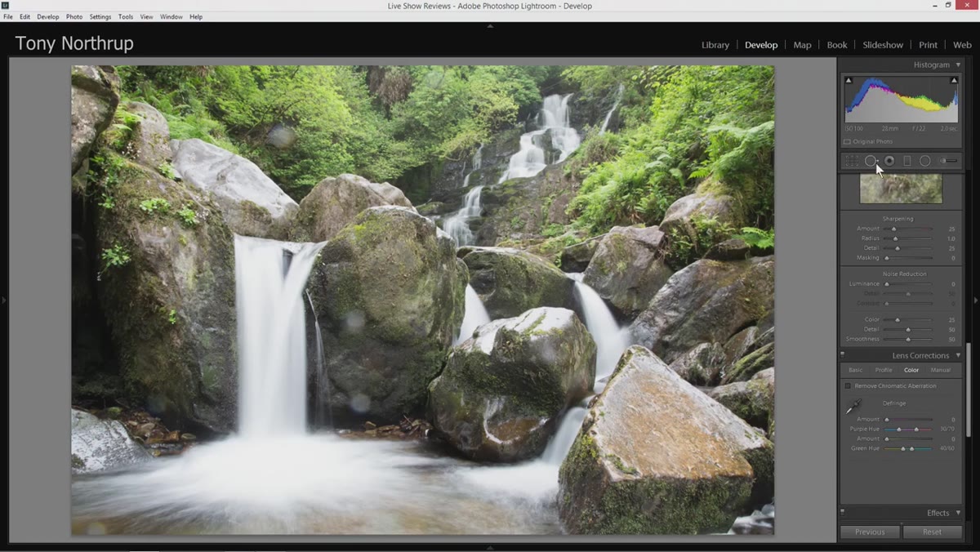
Task: Click the ISO 100 histogram readout
Action: point(854,129)
